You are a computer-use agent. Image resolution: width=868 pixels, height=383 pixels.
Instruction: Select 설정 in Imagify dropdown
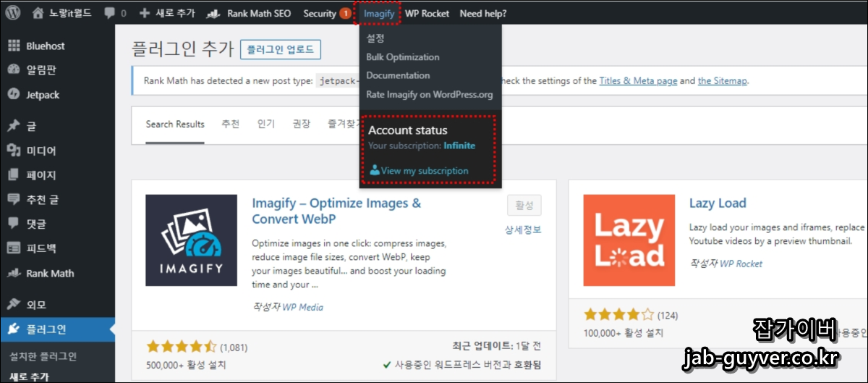click(375, 38)
